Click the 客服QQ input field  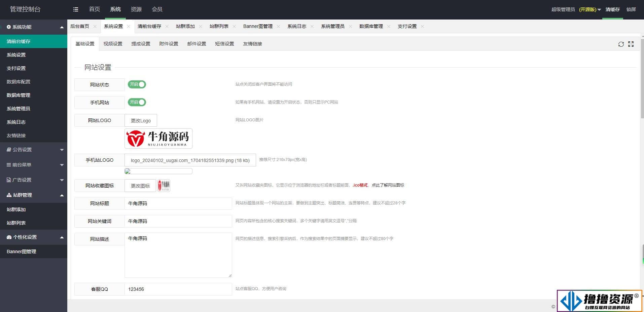[x=178, y=289]
